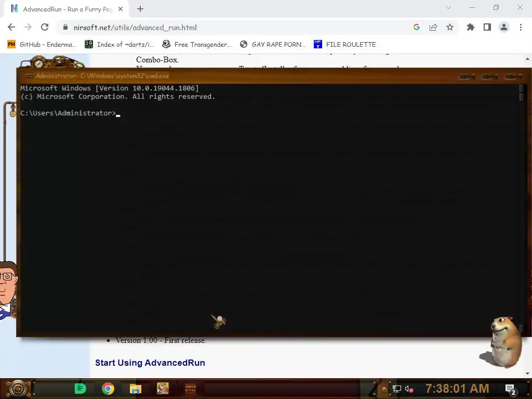Open the hamster Box app on taskbar
This screenshot has height=399, width=532.
(x=163, y=389)
